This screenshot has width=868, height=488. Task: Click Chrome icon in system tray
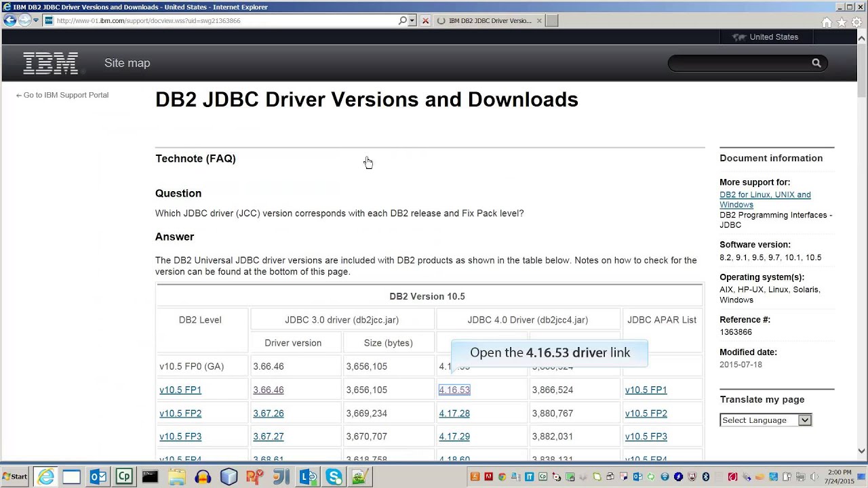502,476
